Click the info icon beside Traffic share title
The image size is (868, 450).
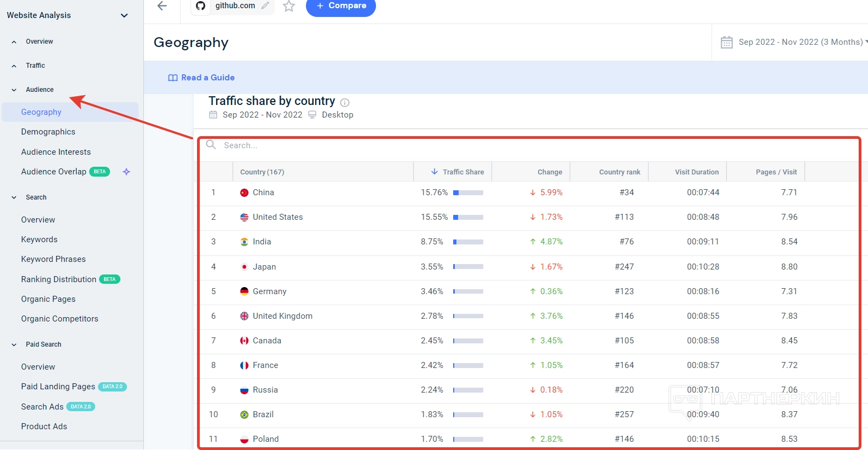tap(345, 102)
